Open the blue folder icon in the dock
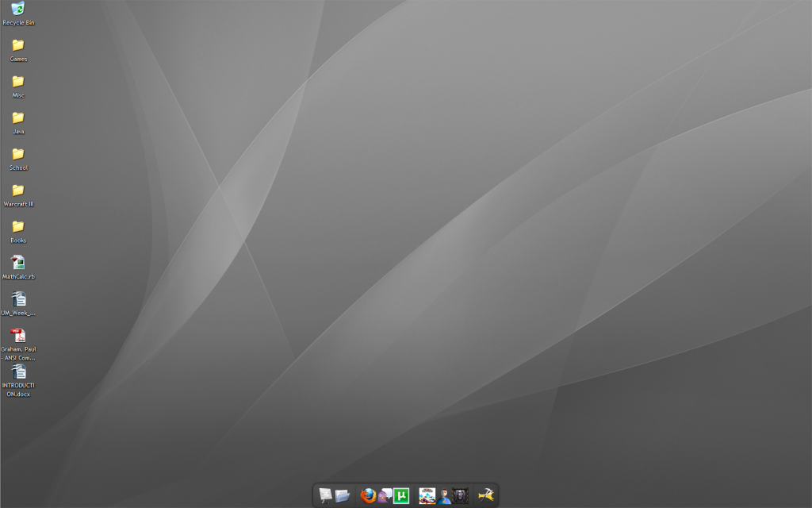 coord(343,495)
